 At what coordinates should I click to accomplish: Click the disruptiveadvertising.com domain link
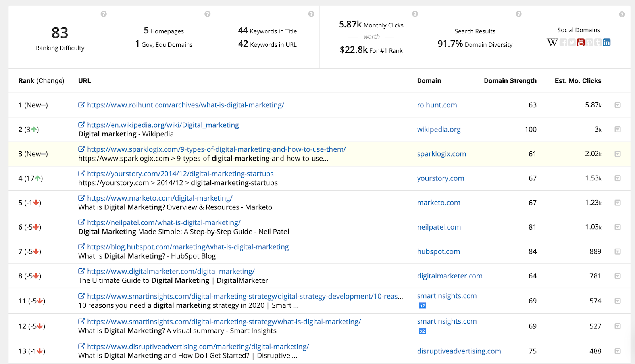[x=459, y=351]
